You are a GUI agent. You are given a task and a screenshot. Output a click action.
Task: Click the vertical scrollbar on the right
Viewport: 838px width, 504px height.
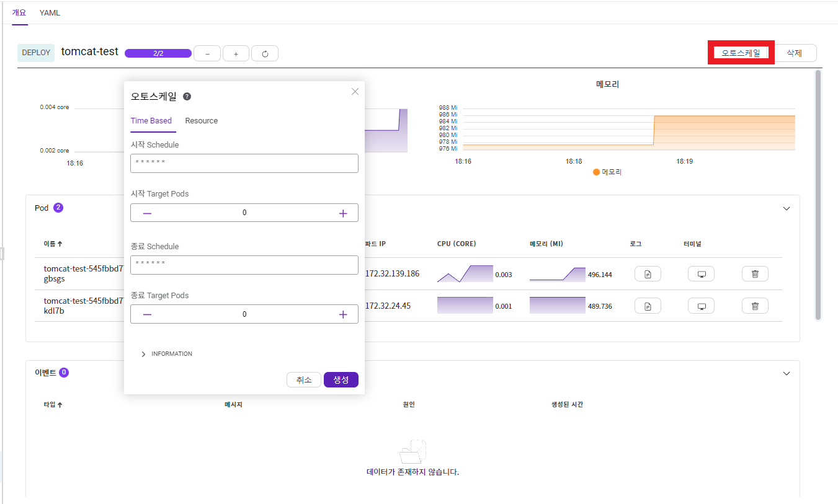click(818, 195)
